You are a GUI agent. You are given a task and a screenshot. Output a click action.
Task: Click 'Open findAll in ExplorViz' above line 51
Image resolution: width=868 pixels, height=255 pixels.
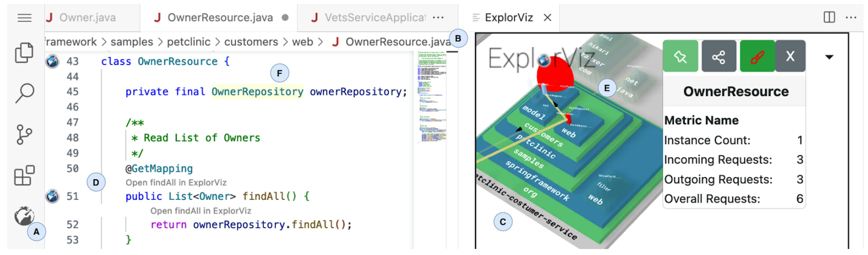[x=176, y=182]
